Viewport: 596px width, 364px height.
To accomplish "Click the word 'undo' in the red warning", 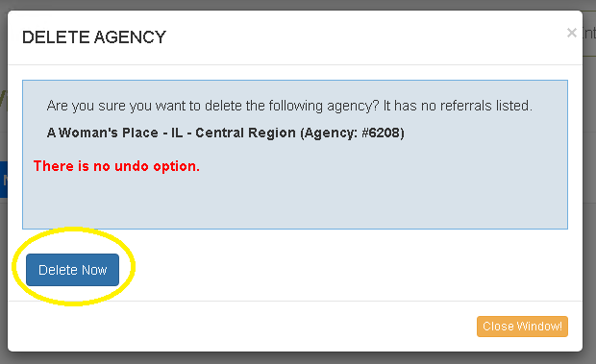I will 132,166.
